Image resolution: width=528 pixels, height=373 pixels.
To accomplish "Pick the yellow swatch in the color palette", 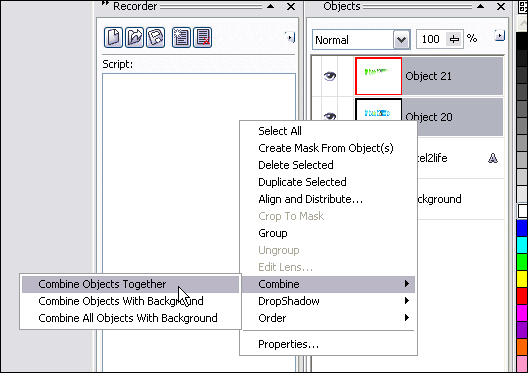I will click(522, 279).
